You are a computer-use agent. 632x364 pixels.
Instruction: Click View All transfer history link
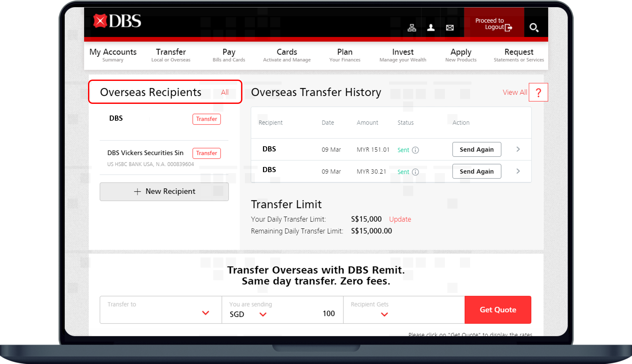515,92
